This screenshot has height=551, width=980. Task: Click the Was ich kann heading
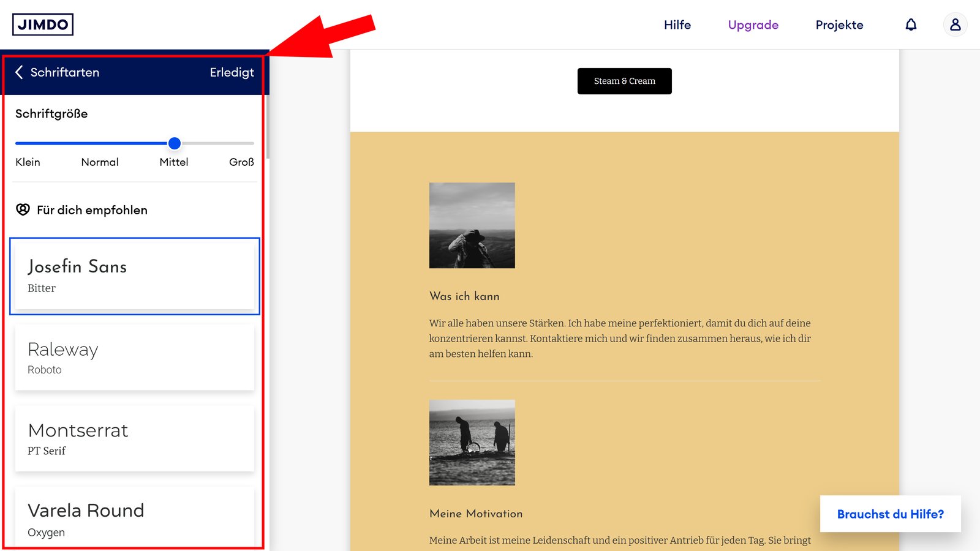[x=464, y=296]
